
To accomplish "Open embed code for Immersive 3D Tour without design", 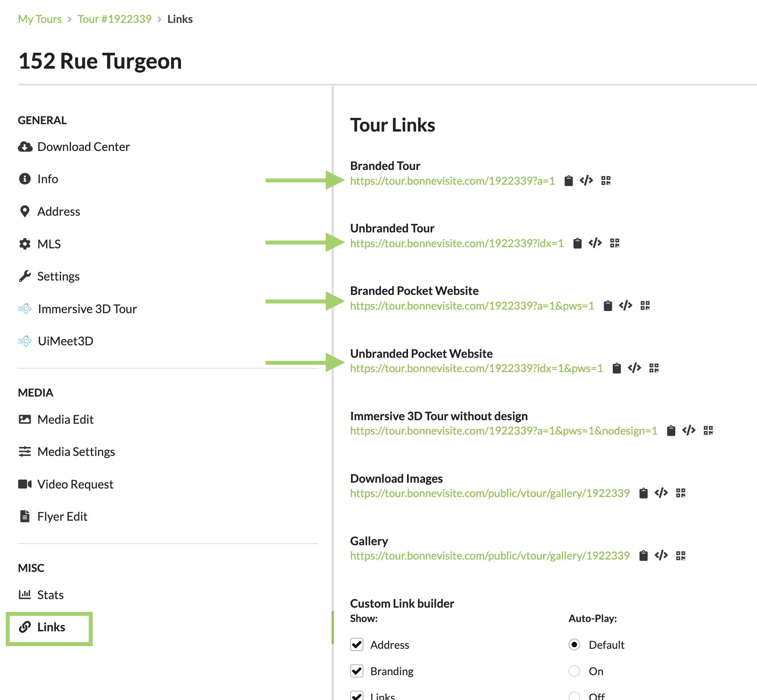I will click(689, 431).
